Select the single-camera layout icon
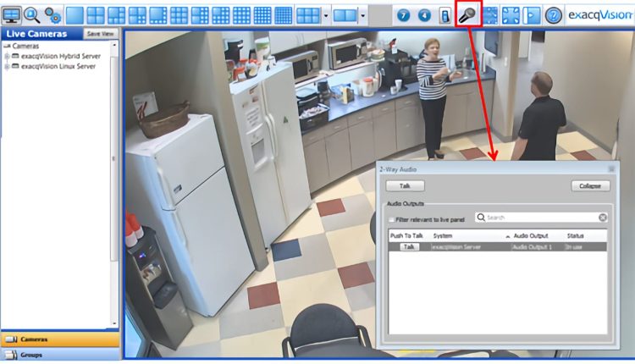This screenshot has height=364, width=635. coord(75,16)
